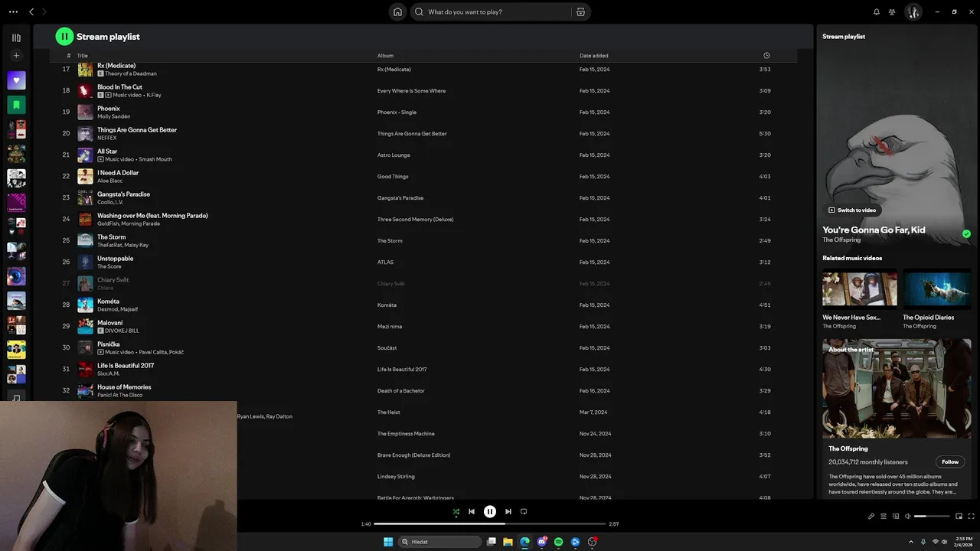
Task: Select the track 'Gangsta's Paradise' title
Action: coord(123,194)
